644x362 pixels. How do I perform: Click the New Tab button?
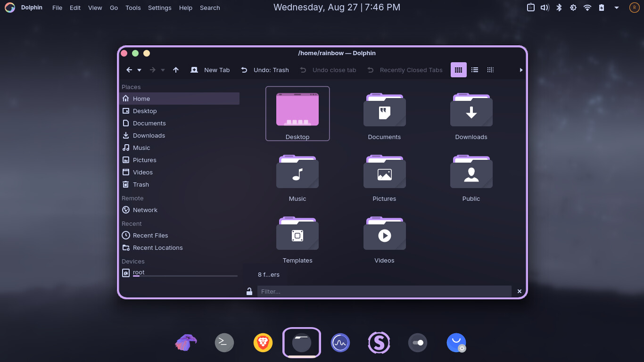pyautogui.click(x=210, y=70)
